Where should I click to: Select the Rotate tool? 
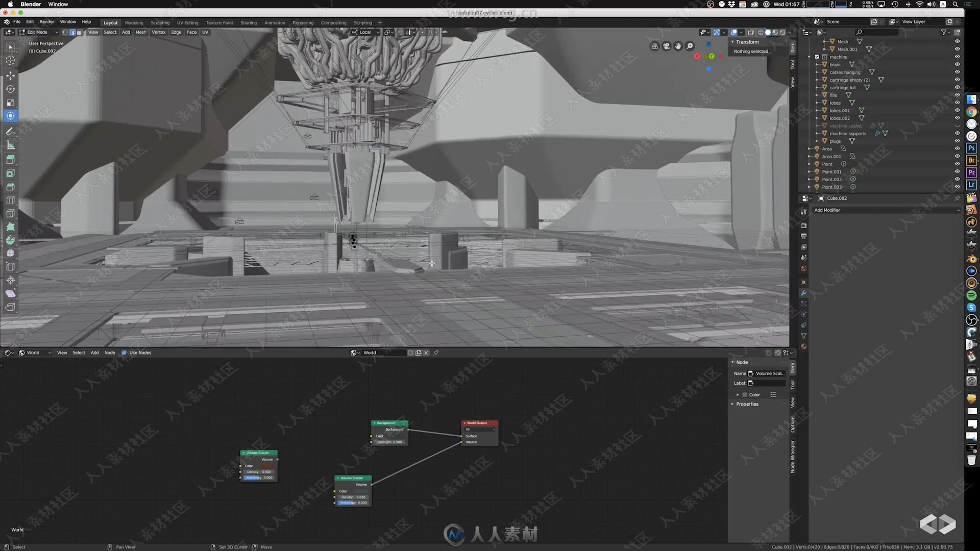(10, 89)
